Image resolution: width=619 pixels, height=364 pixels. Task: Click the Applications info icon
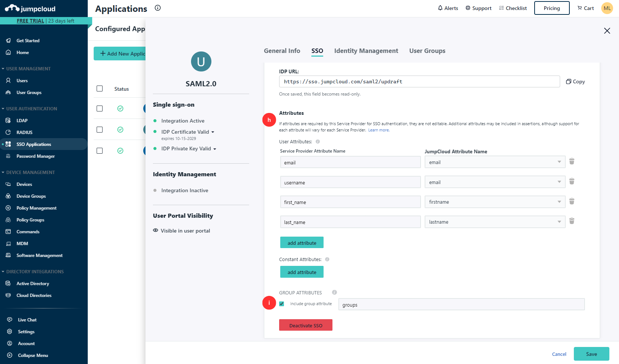(x=158, y=8)
